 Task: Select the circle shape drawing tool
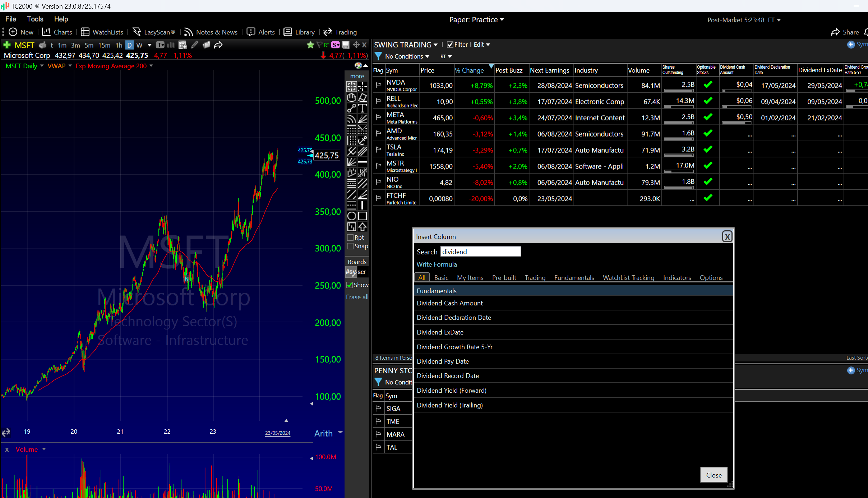click(351, 216)
